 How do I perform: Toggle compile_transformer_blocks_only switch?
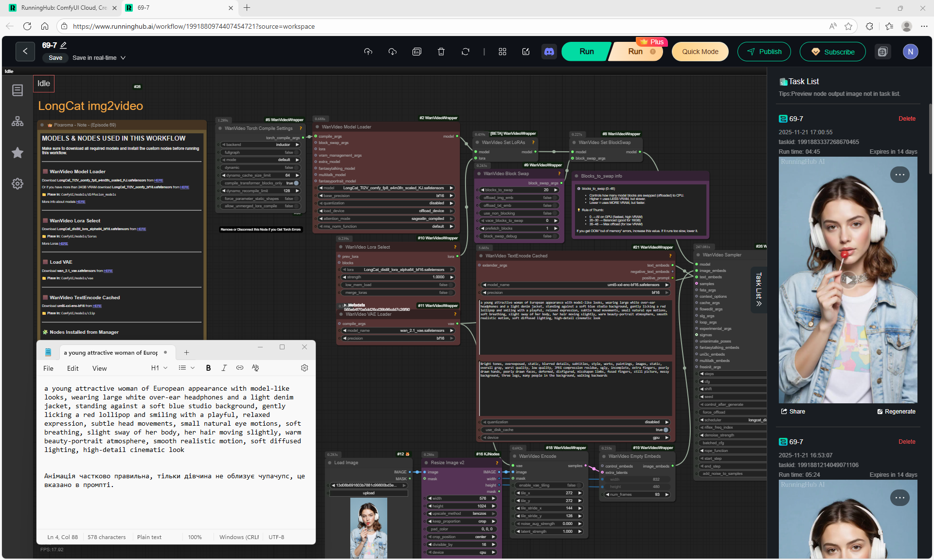pyautogui.click(x=296, y=183)
